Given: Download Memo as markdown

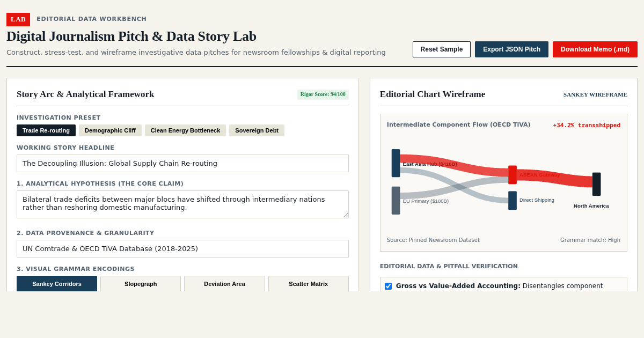Looking at the screenshot, I should pos(595,49).
